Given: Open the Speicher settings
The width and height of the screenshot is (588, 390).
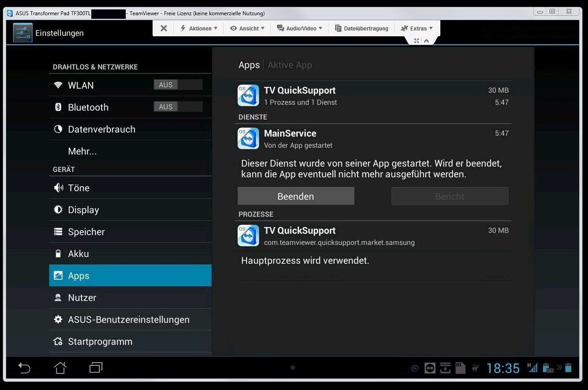Looking at the screenshot, I should click(x=130, y=231).
